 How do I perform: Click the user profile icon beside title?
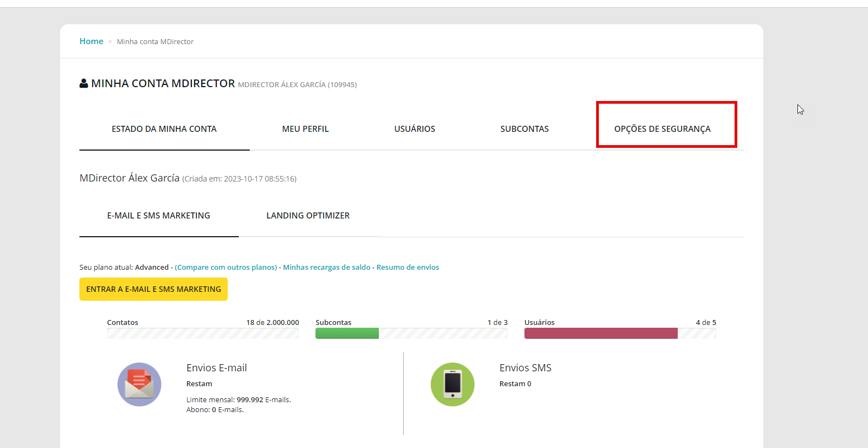pos(84,83)
